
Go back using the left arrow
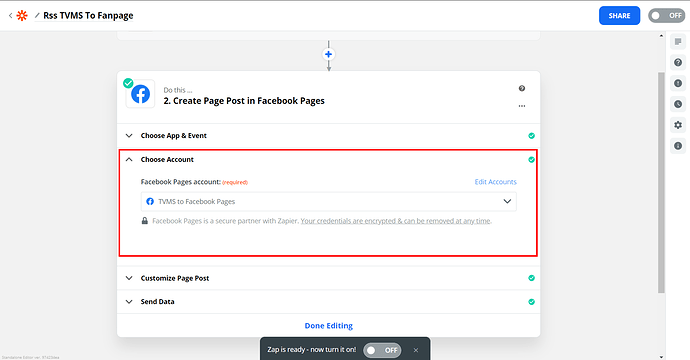pyautogui.click(x=10, y=15)
